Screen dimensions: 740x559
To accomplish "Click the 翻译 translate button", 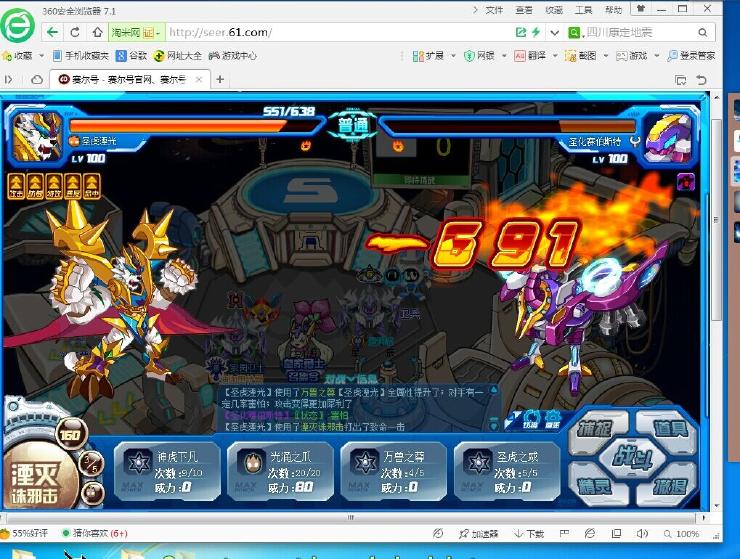I will coord(530,56).
